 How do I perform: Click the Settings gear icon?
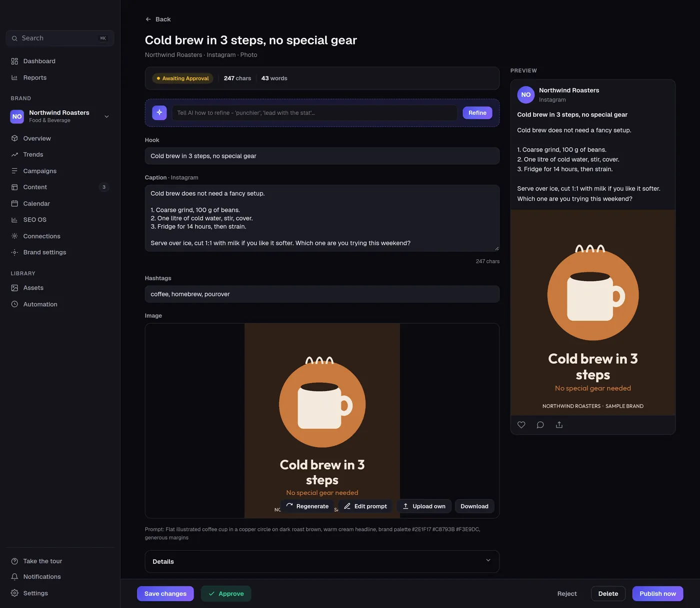click(14, 593)
